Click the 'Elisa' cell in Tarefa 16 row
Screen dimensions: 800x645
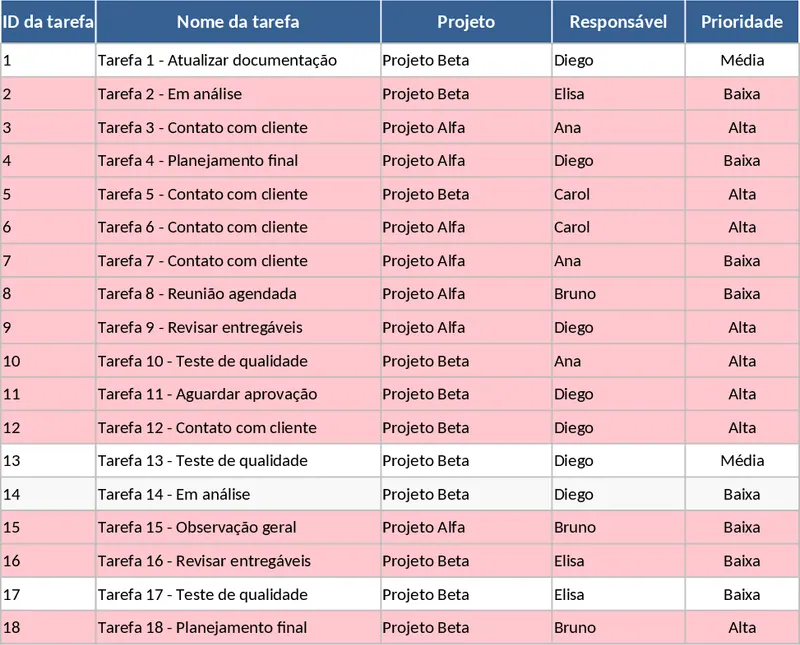(x=618, y=561)
